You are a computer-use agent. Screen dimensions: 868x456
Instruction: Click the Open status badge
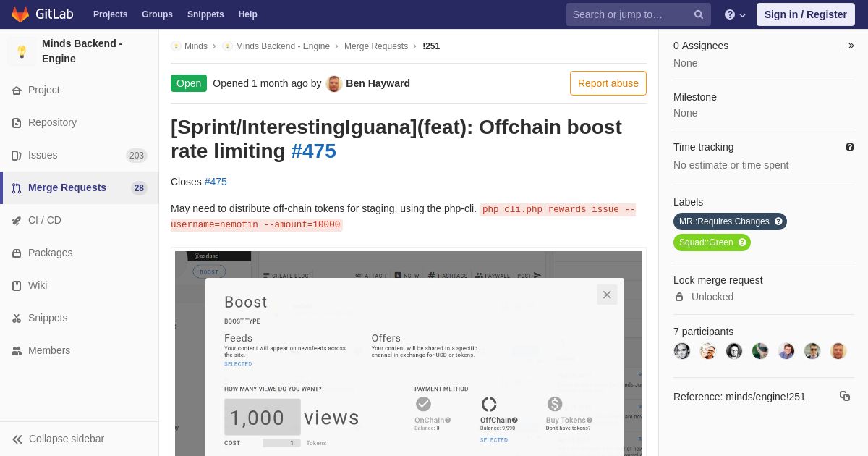(x=189, y=83)
